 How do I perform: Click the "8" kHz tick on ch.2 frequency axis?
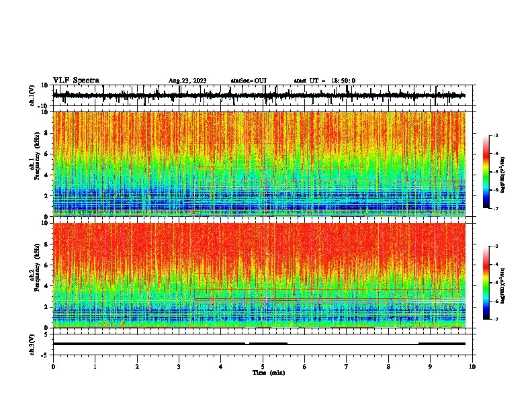pyautogui.click(x=46, y=244)
